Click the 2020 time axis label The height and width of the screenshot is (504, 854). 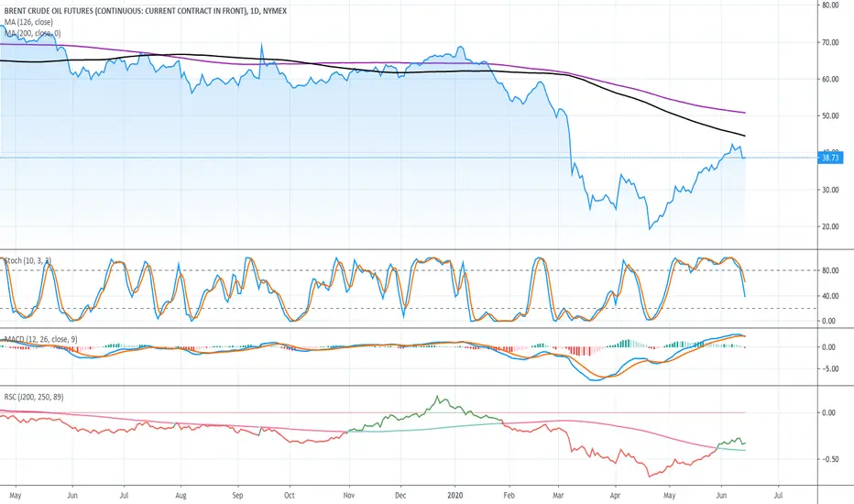point(454,495)
